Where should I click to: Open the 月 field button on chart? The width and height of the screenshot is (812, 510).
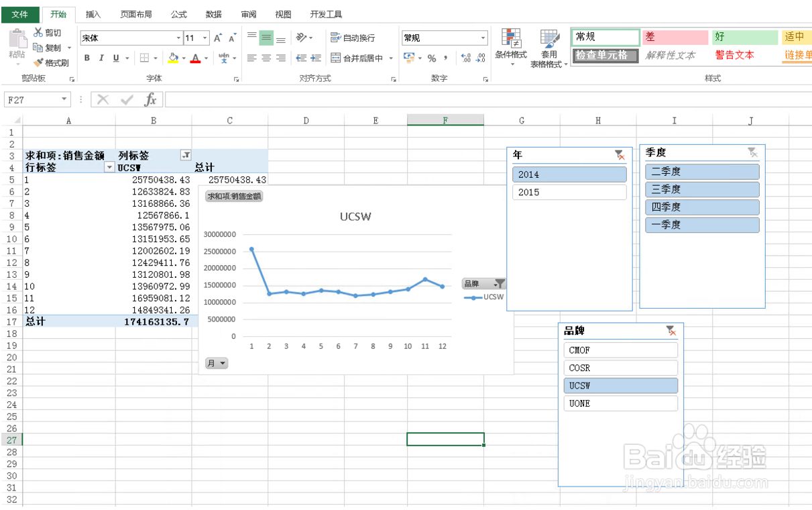pos(217,363)
